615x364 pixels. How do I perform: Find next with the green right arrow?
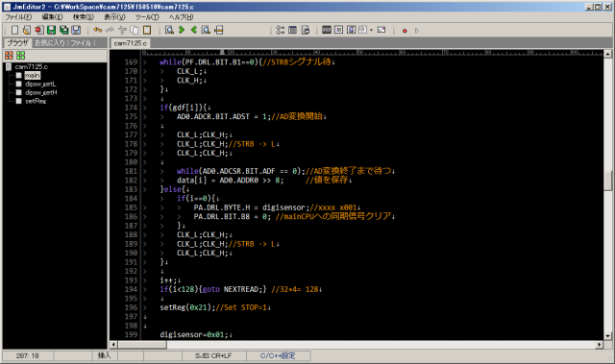[182, 30]
